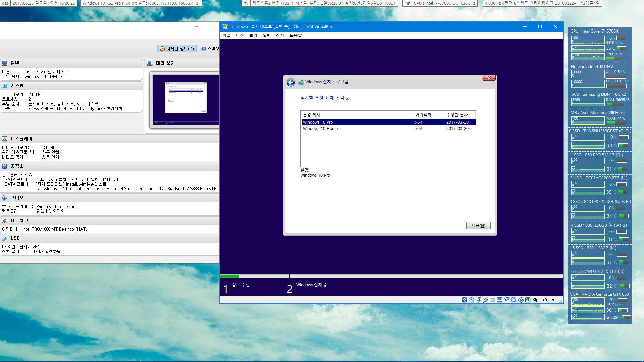Click the 다음(N) button
Image resolution: width=644 pixels, height=362 pixels.
(x=478, y=226)
